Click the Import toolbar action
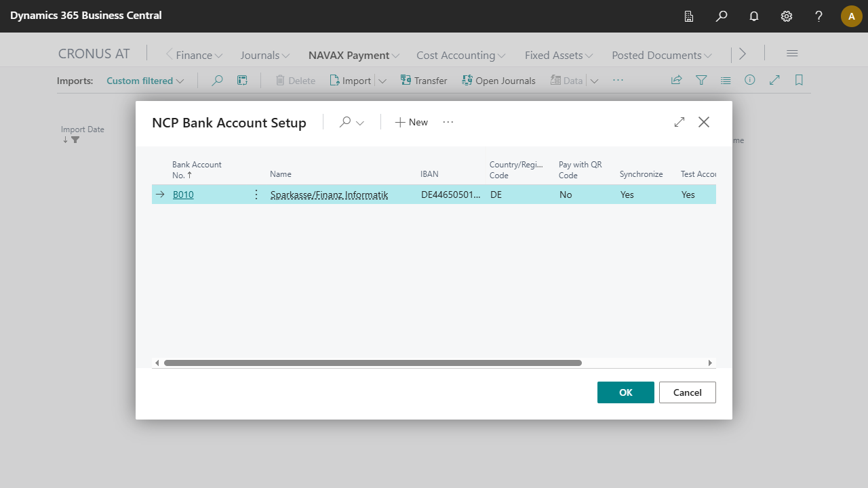The image size is (868, 488). [x=351, y=81]
